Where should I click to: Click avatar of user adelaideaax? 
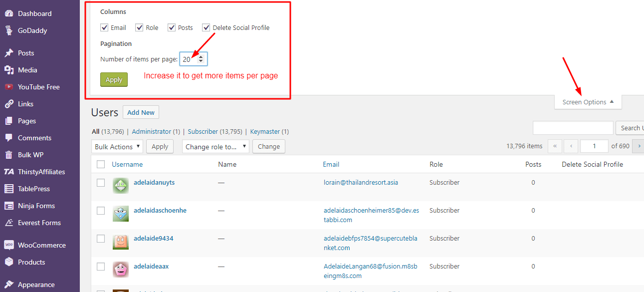tap(121, 270)
